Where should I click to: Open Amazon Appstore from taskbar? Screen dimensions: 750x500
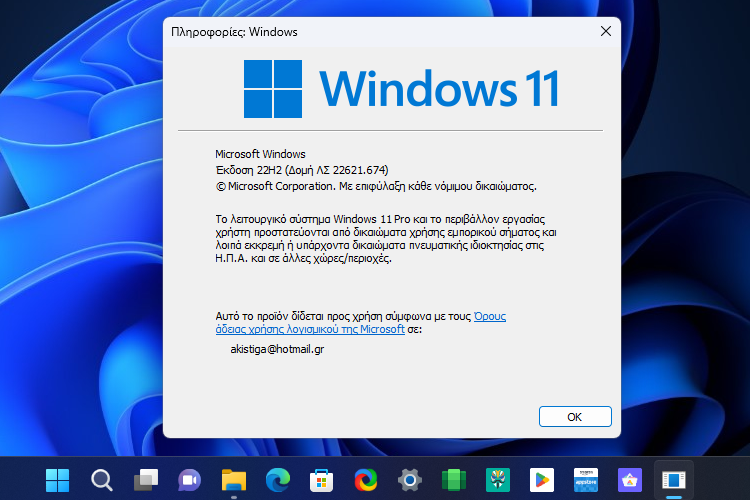586,480
